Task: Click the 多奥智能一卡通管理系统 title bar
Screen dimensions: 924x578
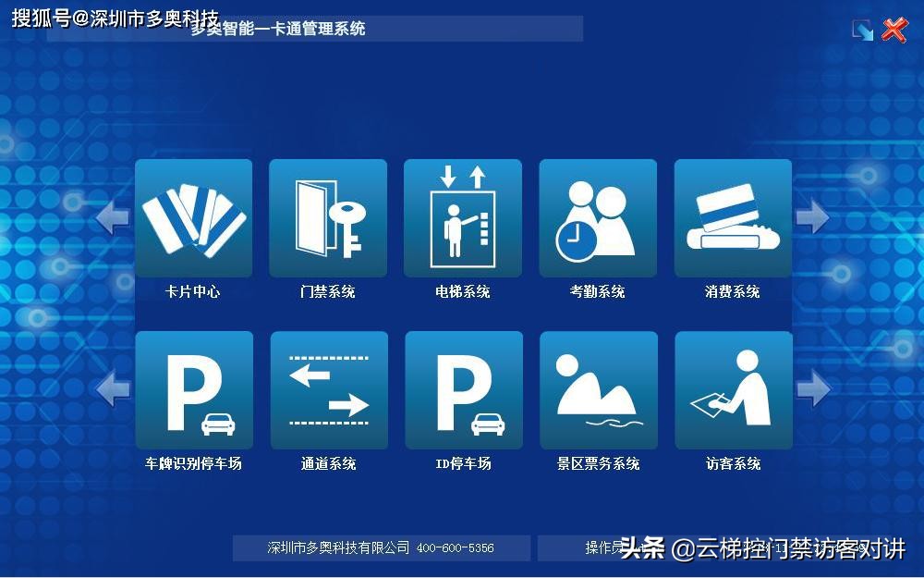Action: [277, 29]
